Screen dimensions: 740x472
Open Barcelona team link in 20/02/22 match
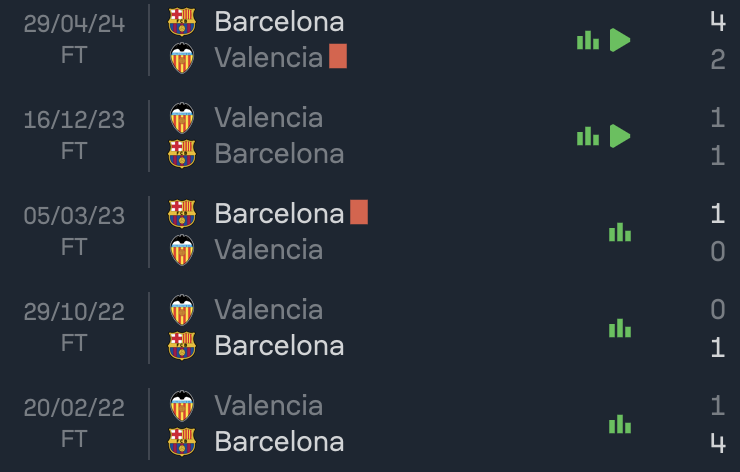[279, 442]
